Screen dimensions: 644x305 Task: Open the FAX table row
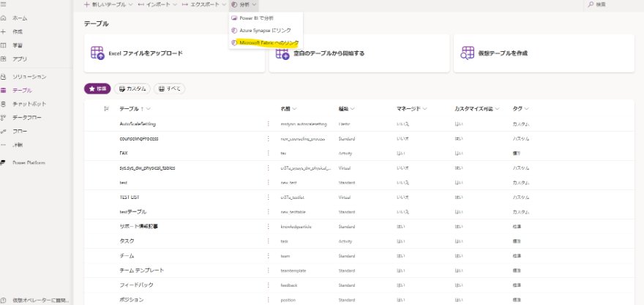(x=359, y=153)
